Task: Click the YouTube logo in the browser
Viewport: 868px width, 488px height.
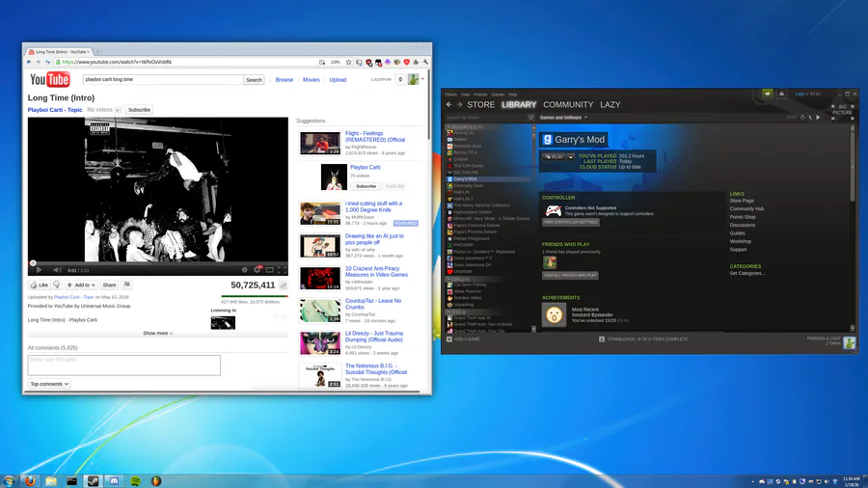Action: tap(50, 80)
